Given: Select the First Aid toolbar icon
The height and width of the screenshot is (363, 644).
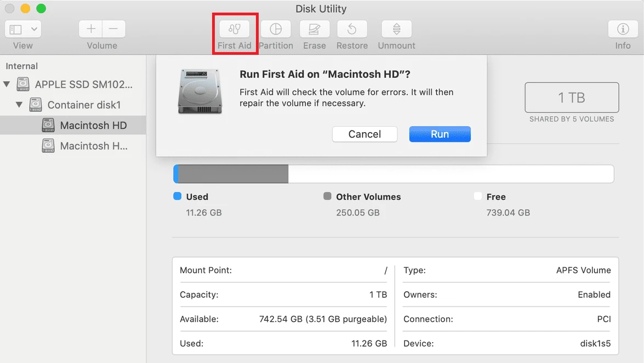Looking at the screenshot, I should (235, 29).
